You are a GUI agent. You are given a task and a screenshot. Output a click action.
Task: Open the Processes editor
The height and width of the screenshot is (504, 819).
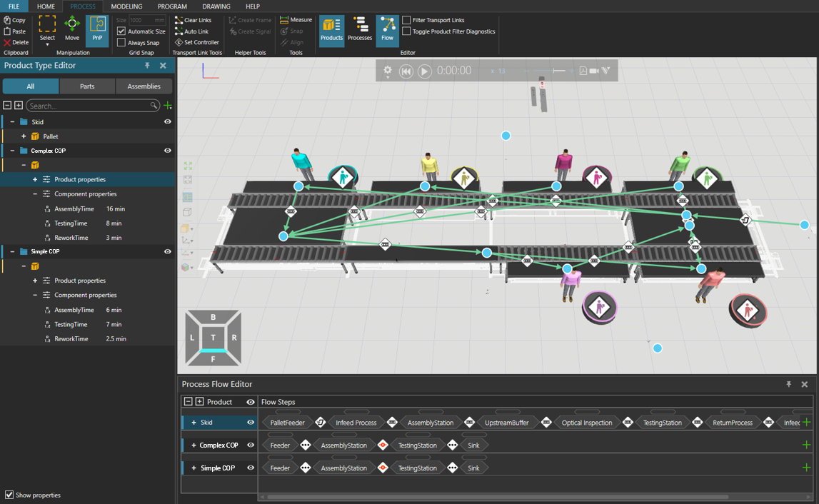(x=360, y=30)
